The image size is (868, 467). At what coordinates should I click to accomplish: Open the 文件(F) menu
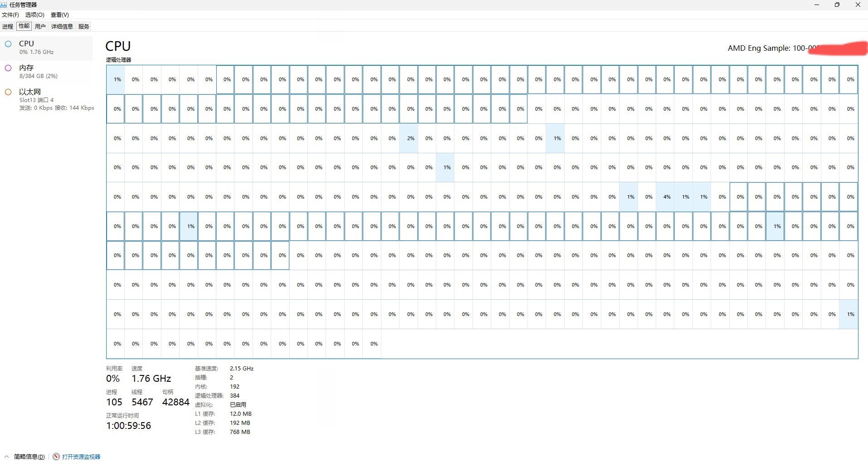(10, 15)
